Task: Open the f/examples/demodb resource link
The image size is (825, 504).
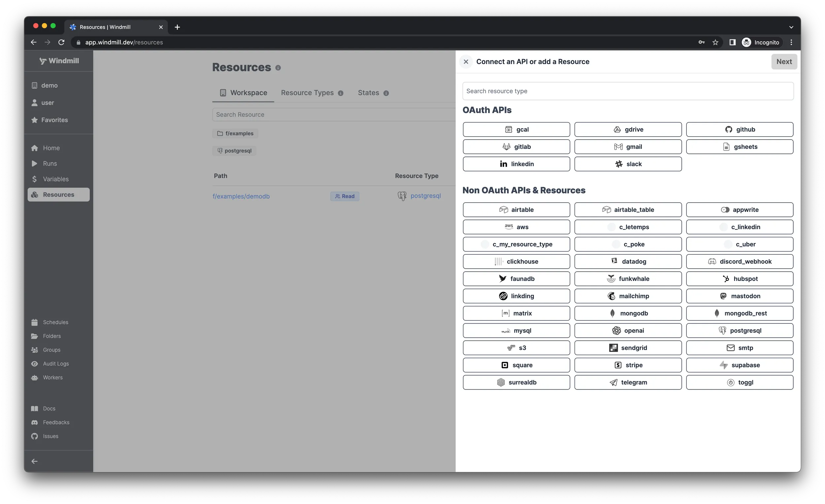Action: pyautogui.click(x=241, y=196)
